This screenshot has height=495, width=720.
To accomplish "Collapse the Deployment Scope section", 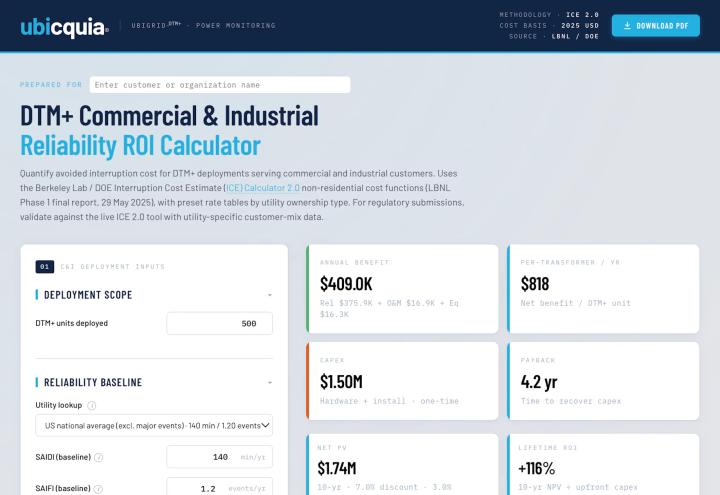I will pos(270,295).
